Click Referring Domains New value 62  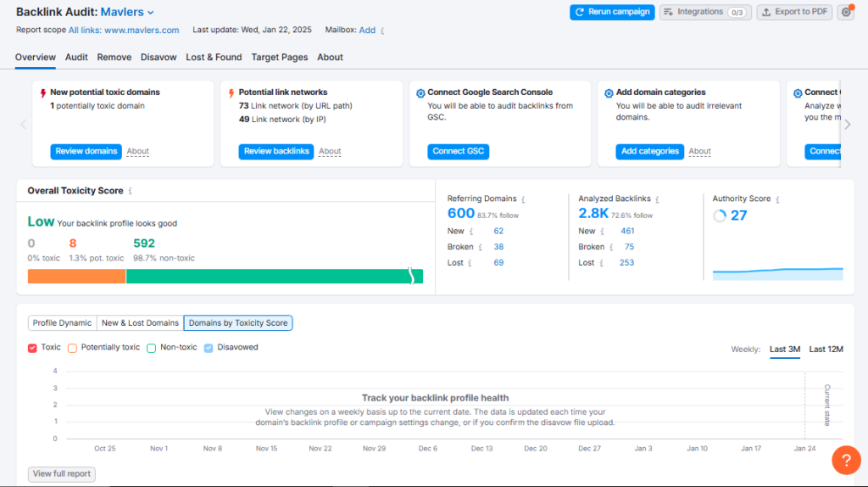(498, 231)
